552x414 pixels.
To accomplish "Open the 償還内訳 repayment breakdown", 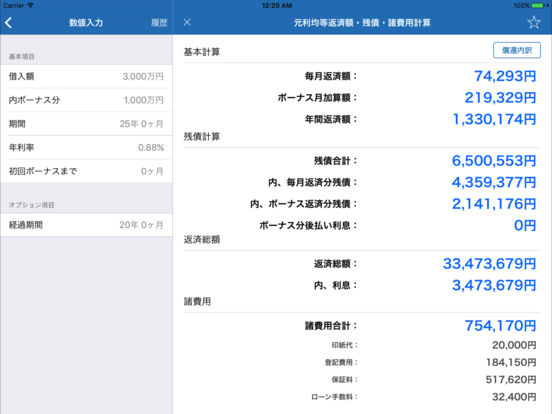I will pyautogui.click(x=517, y=50).
